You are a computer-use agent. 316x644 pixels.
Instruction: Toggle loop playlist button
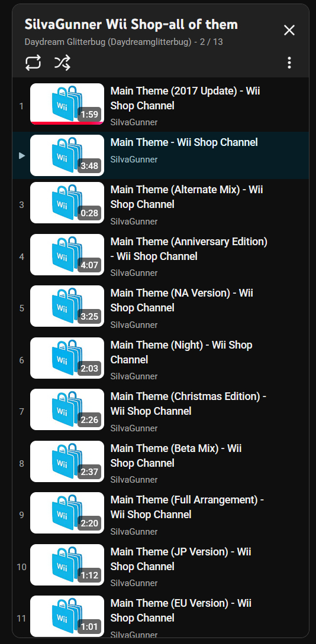[x=33, y=63]
